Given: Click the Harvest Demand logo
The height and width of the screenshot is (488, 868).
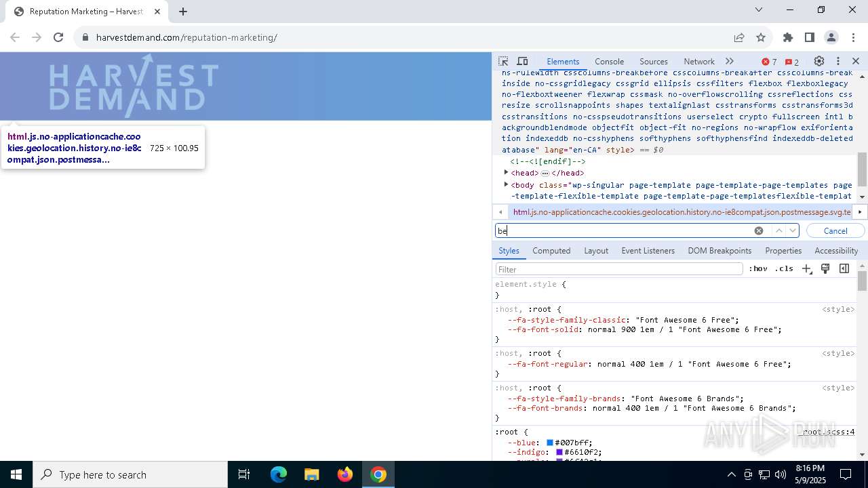Looking at the screenshot, I should click(134, 86).
